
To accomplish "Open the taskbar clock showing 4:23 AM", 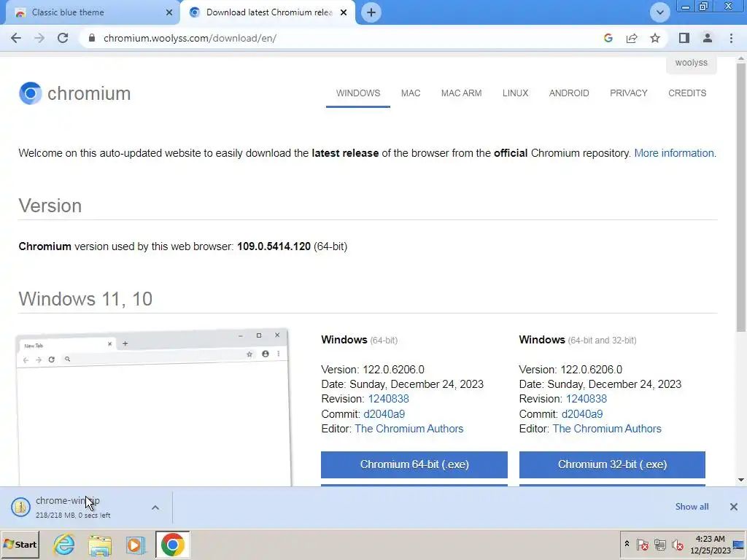I will 710,545.
